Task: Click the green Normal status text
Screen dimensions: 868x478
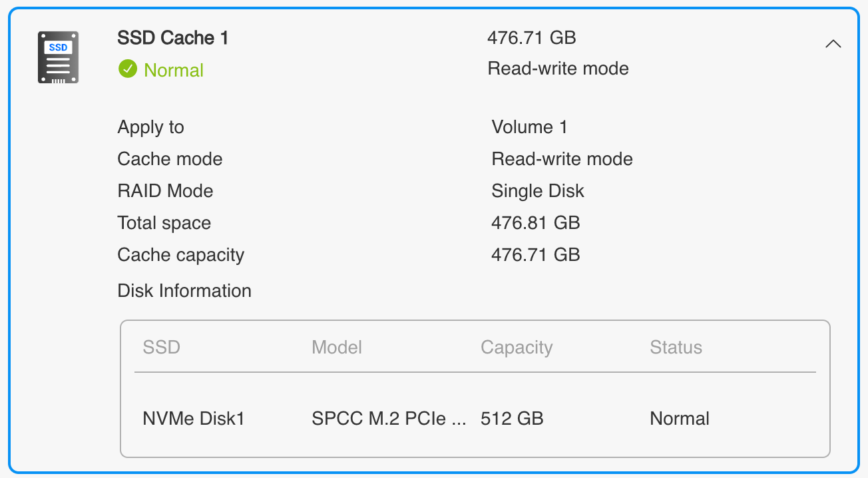Action: point(174,70)
